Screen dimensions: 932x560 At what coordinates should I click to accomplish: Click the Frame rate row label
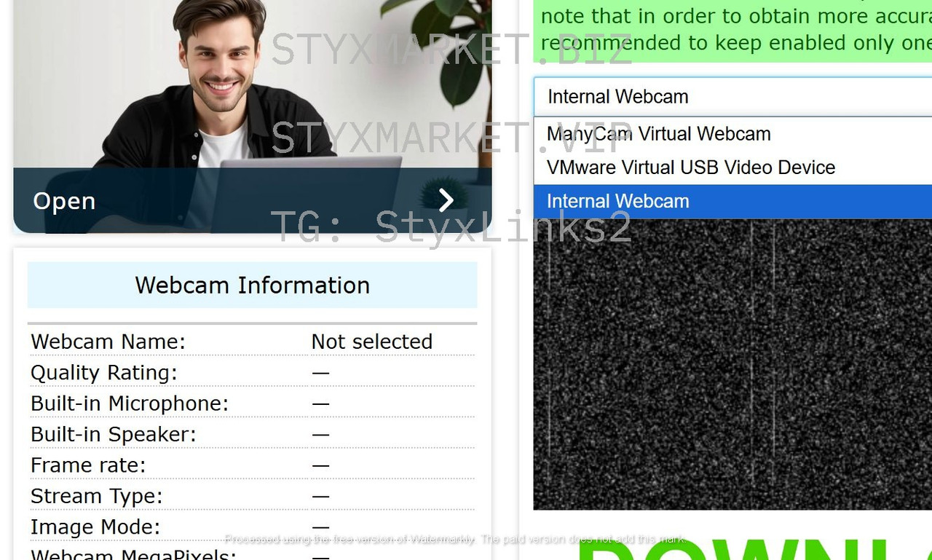(x=88, y=465)
